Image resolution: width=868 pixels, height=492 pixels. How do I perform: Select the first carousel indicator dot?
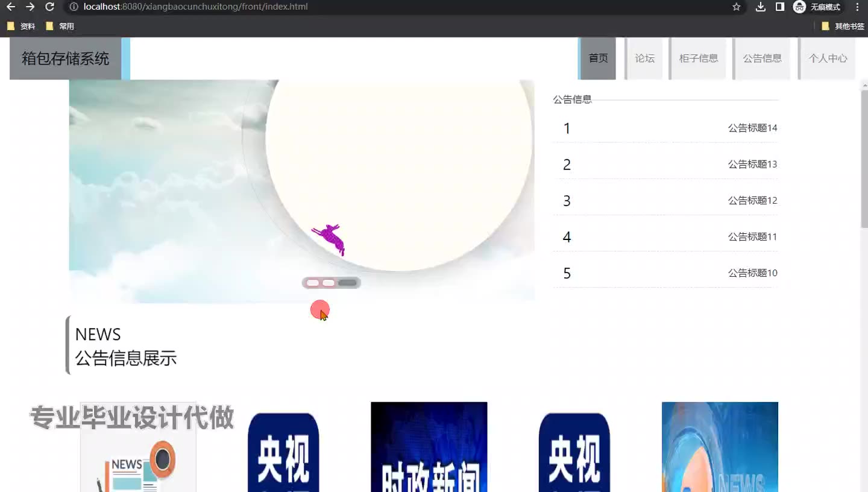(x=312, y=283)
